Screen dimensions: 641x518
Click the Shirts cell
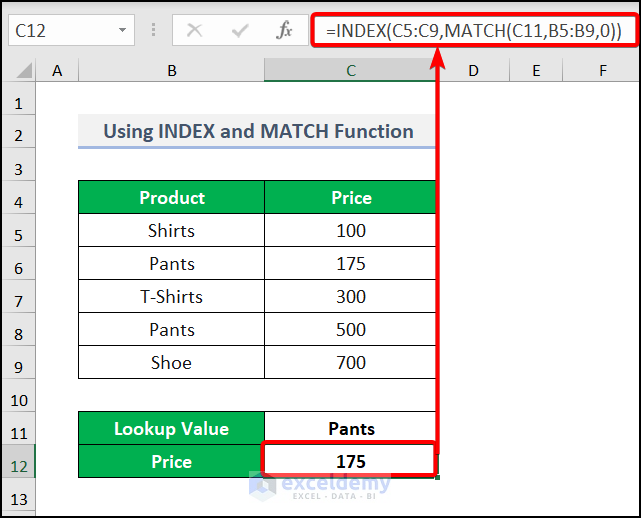coord(172,231)
